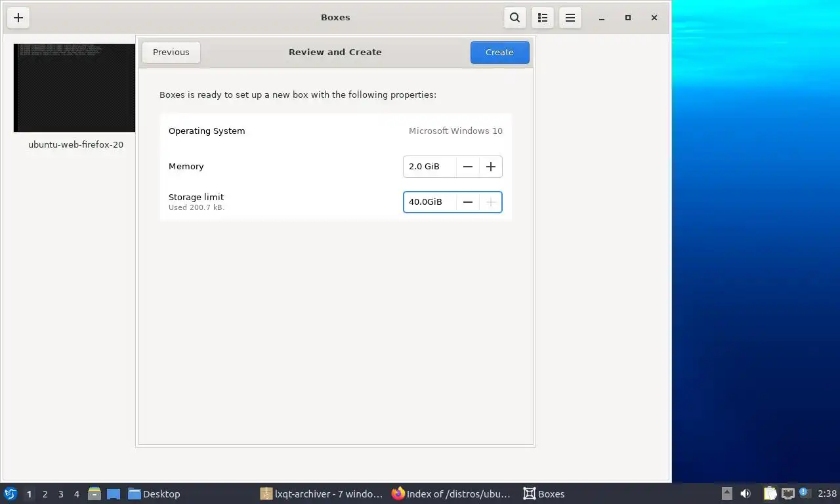Open the LXQt application menu

coord(10,493)
